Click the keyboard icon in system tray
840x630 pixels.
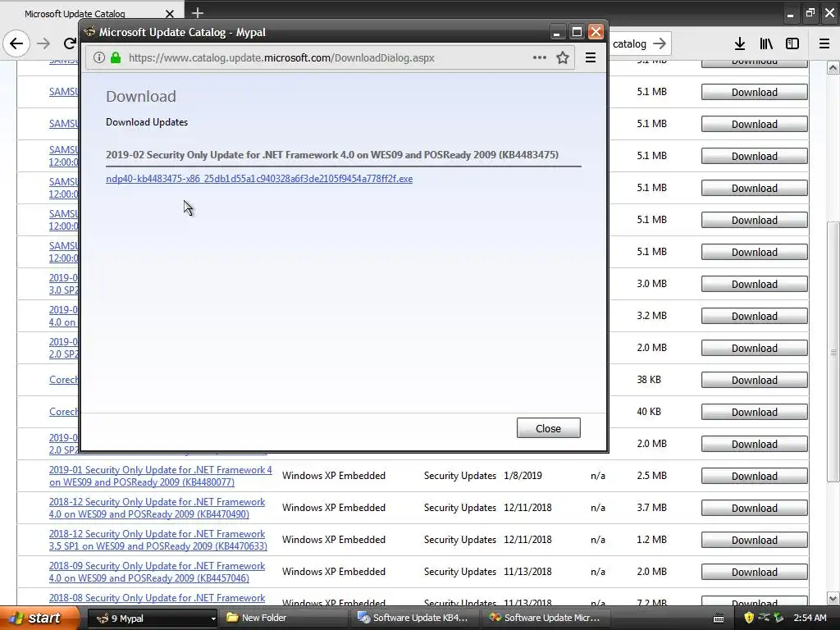pos(719,619)
